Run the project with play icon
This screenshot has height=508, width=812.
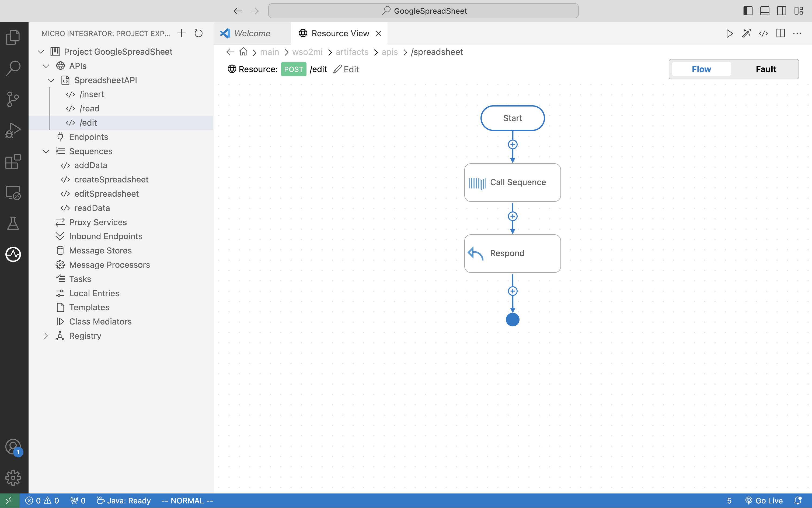coord(730,33)
